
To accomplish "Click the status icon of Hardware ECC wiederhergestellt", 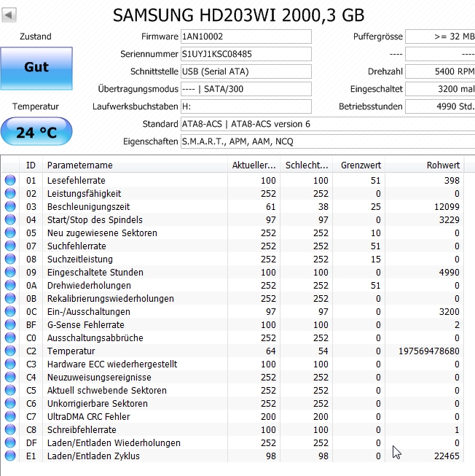I will [x=10, y=364].
